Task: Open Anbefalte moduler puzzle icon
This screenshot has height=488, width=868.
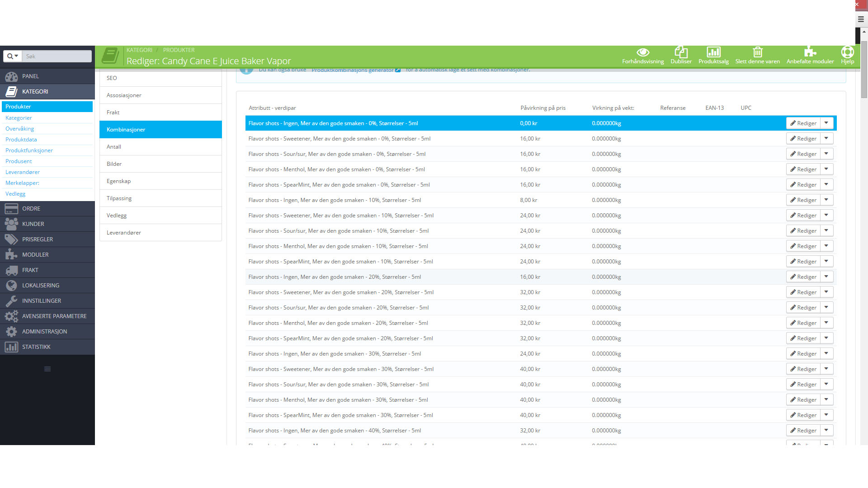Action: 810,52
